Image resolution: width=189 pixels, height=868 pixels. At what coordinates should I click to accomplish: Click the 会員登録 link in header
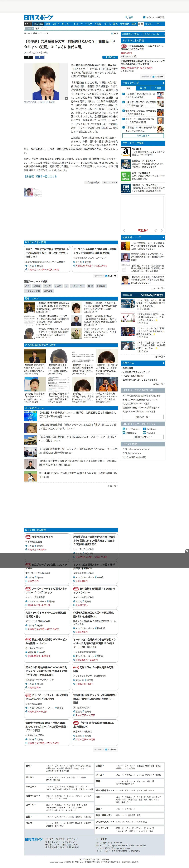click(x=160, y=17)
